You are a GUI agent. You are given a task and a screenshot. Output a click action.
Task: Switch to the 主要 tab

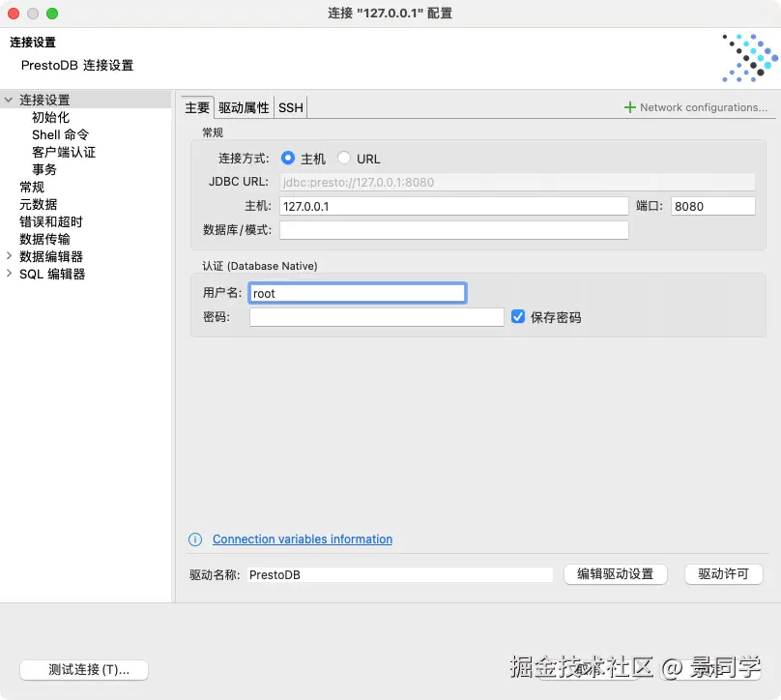[x=197, y=107]
